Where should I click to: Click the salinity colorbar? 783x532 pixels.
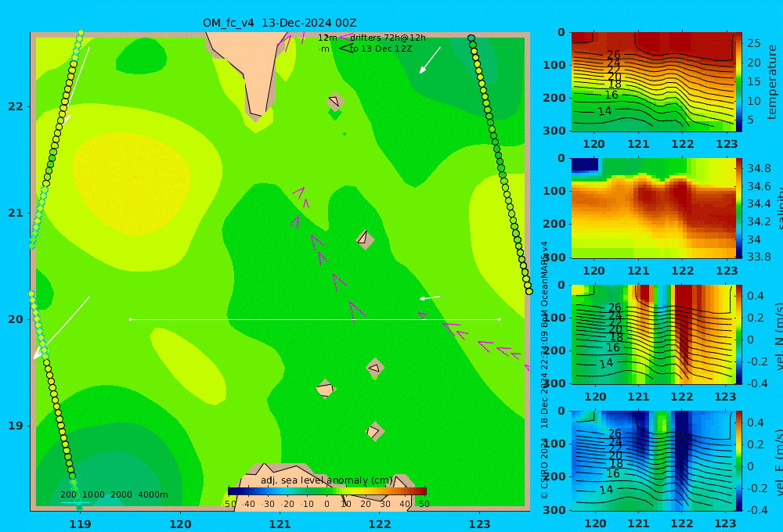point(738,208)
